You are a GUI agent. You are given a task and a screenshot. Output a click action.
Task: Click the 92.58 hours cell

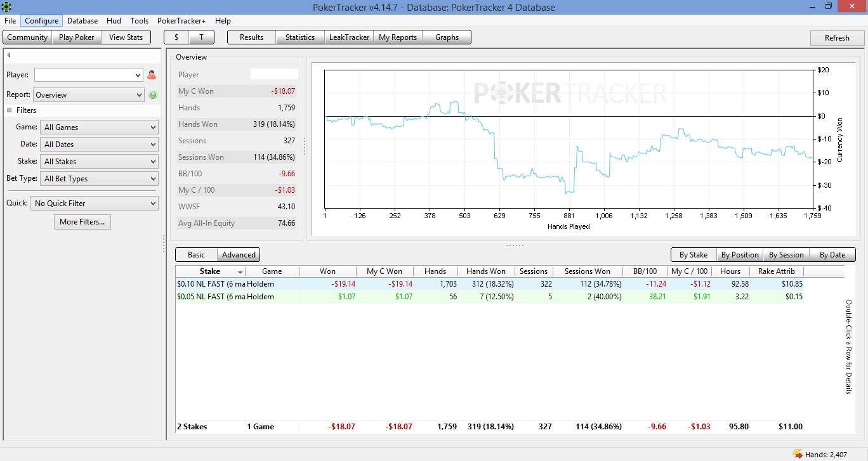point(730,284)
